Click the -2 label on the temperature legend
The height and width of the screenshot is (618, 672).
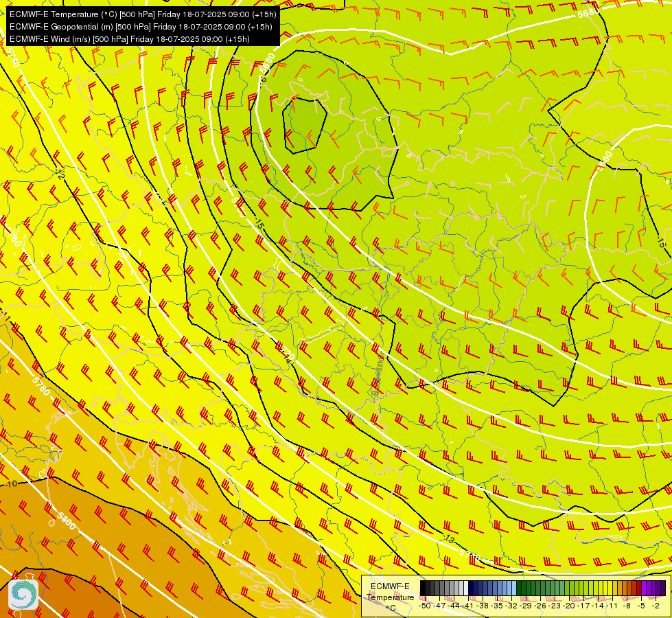tap(656, 606)
